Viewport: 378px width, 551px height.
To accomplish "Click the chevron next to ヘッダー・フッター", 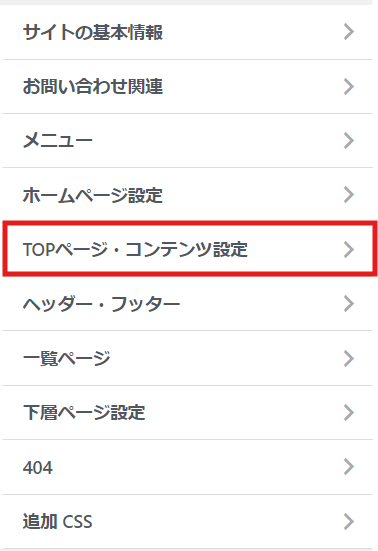I will 348,304.
